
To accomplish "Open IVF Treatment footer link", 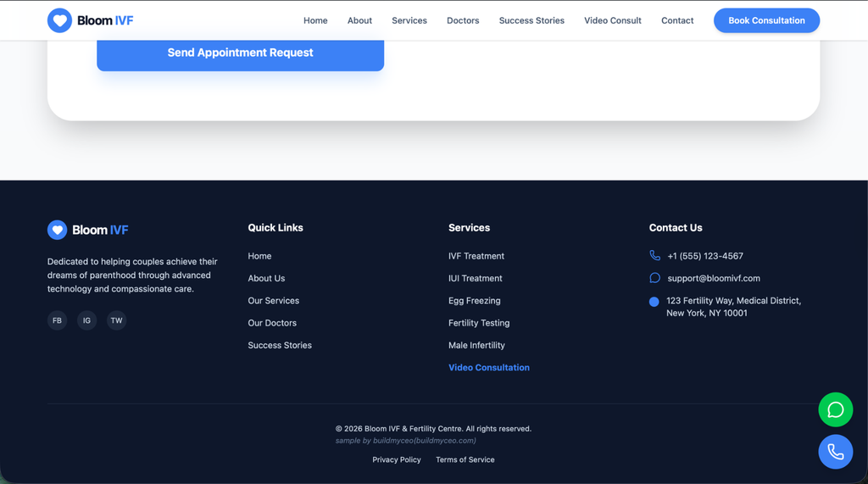I will [x=476, y=256].
